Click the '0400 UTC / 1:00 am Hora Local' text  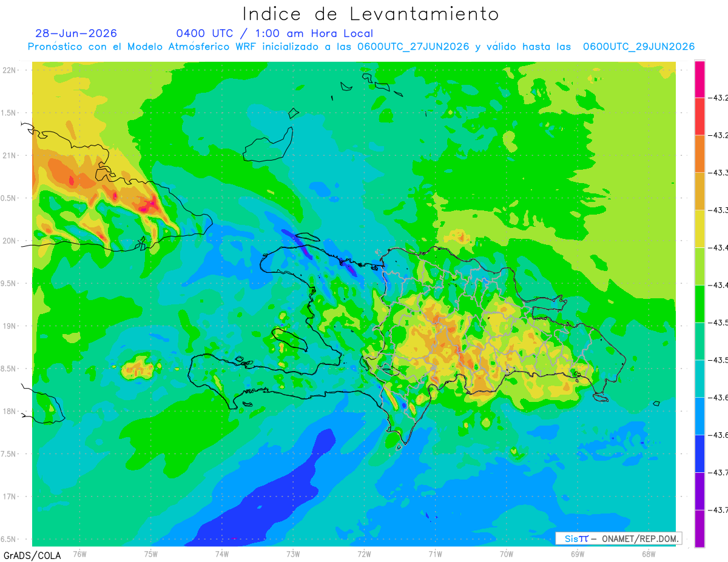275,33
